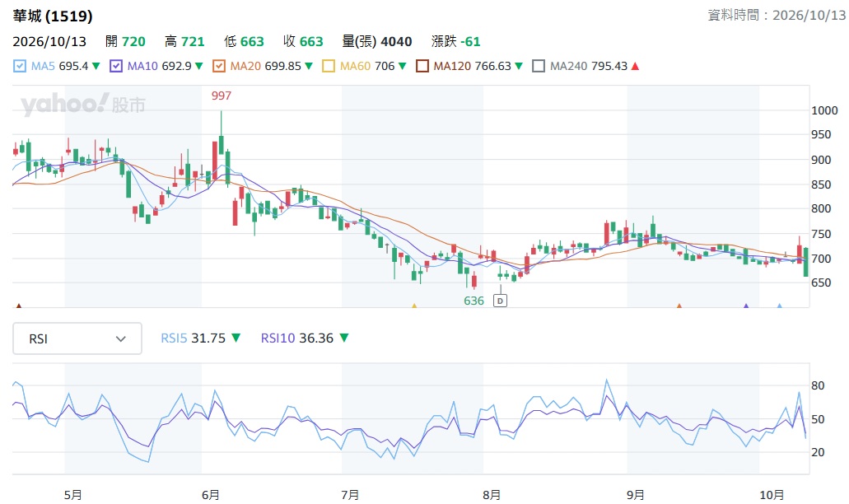
Task: Click the 5月 axis label
Action: (73, 495)
